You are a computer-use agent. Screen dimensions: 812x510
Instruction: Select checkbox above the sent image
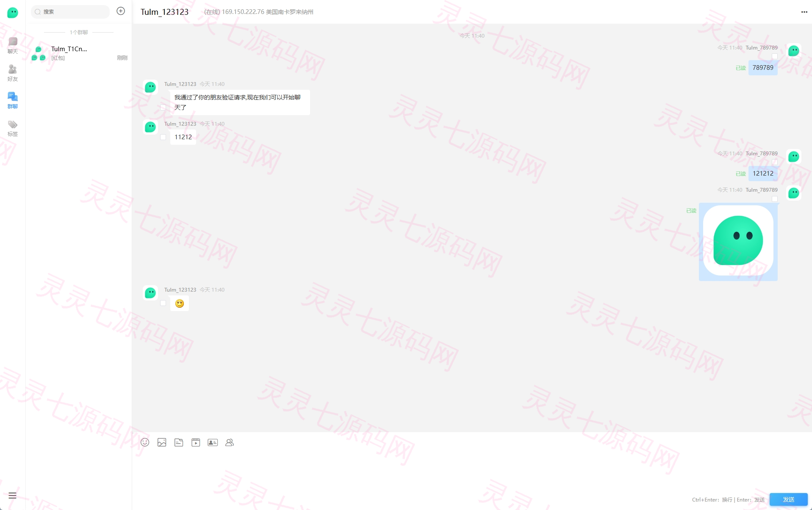click(x=775, y=199)
